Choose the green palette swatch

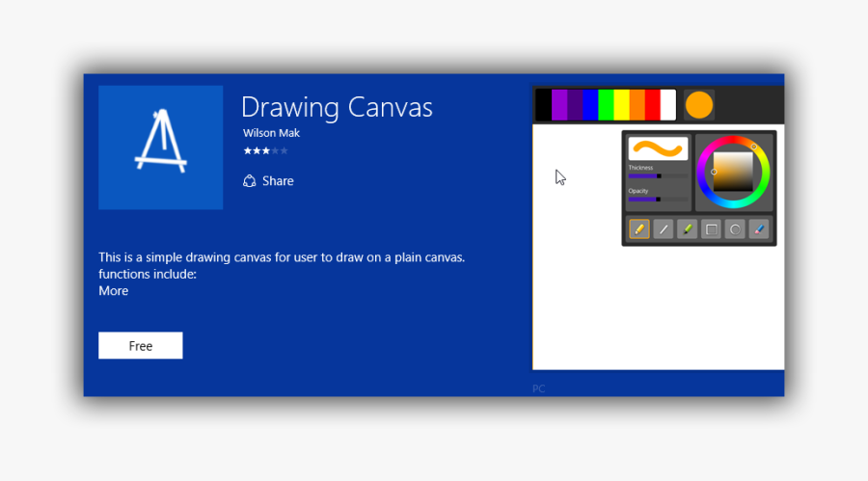606,105
